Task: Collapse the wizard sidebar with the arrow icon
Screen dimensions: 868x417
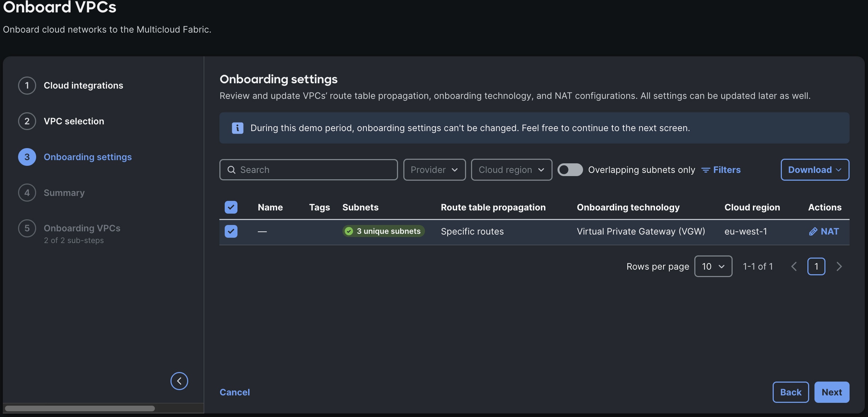Action: point(179,381)
